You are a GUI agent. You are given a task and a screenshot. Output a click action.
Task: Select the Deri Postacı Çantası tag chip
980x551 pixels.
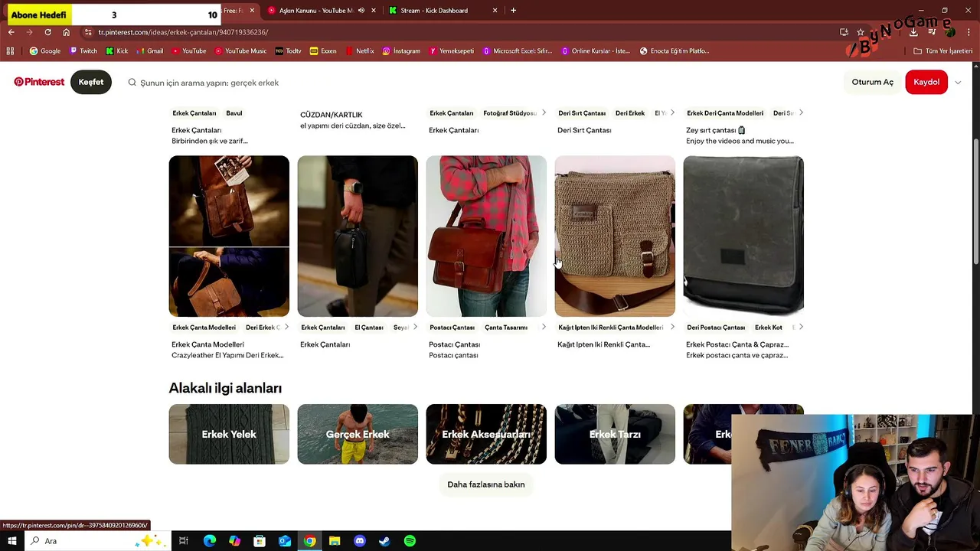tap(716, 328)
